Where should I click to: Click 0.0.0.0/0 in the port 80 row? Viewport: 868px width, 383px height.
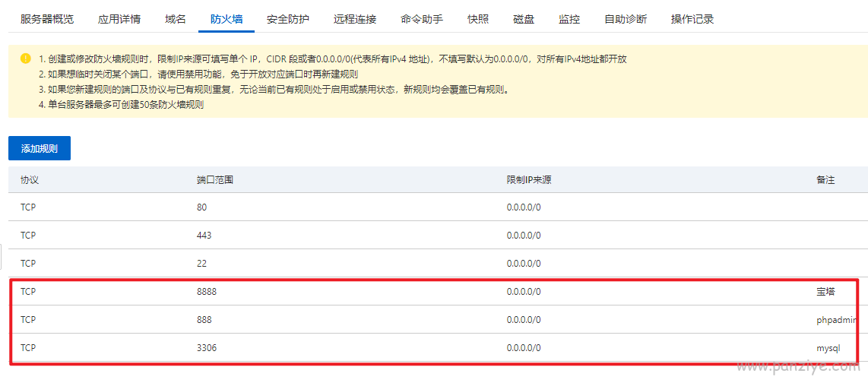pos(523,207)
